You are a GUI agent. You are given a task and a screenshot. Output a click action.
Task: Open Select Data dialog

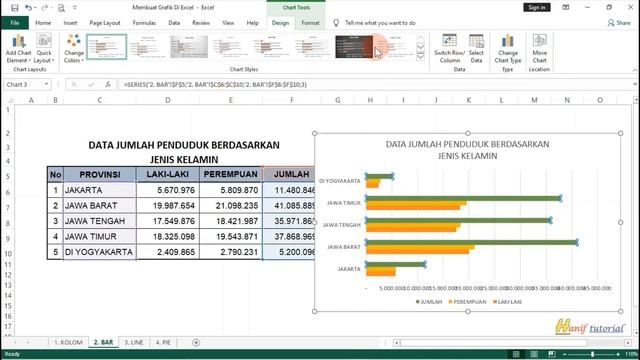coord(476,49)
